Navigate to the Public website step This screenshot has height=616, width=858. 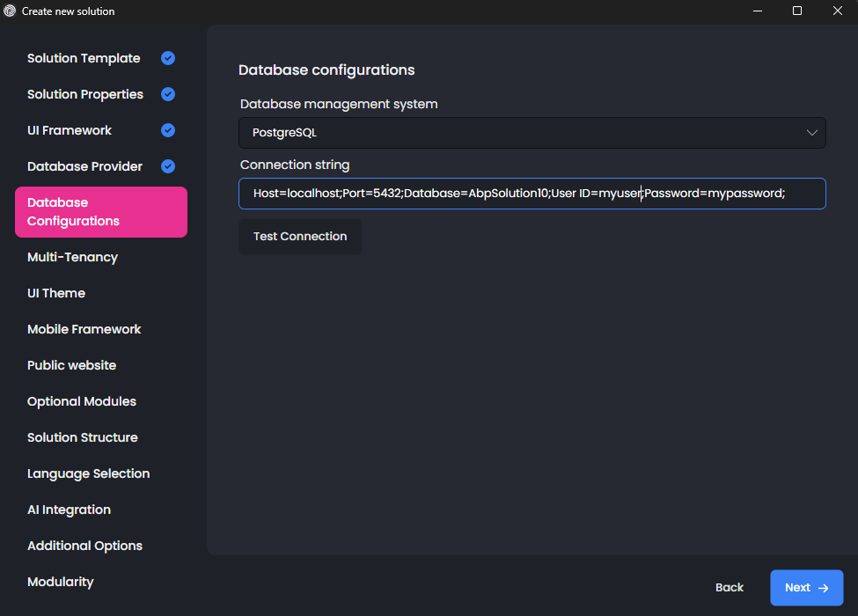point(71,365)
